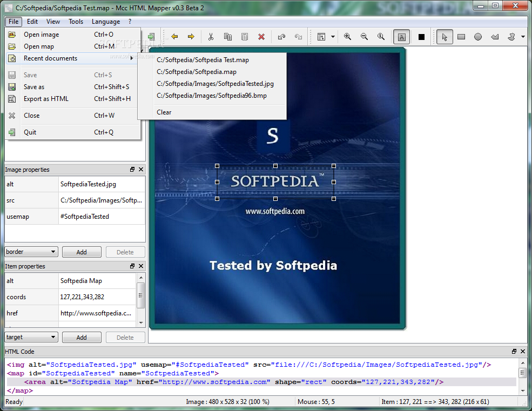Screen dimensions: 532x411
Task: Click Add button next to border dropdown
Action: 82,252
